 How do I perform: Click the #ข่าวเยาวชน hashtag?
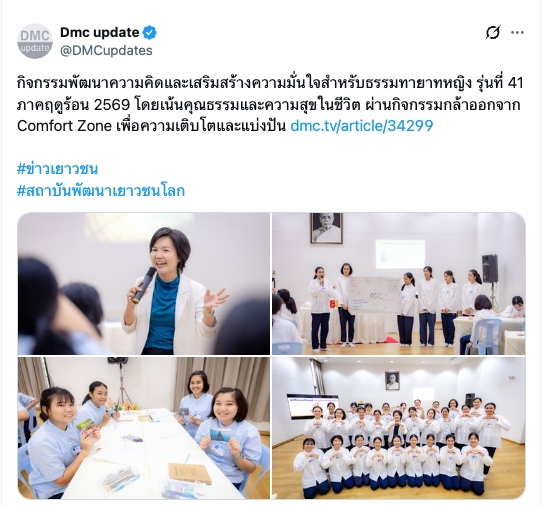(57, 169)
